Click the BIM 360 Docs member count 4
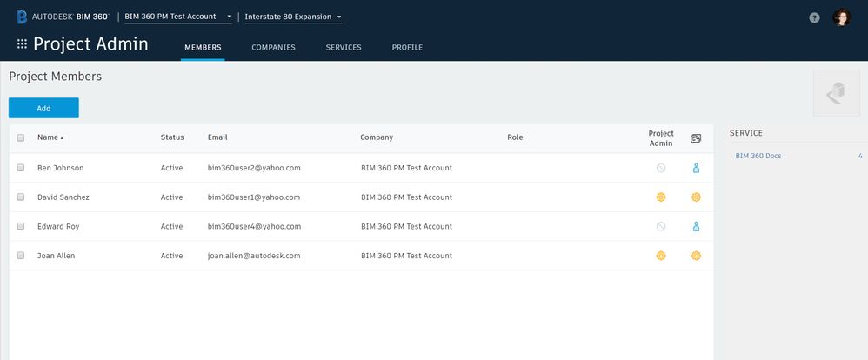Screen dimensions: 868x360 [860, 157]
